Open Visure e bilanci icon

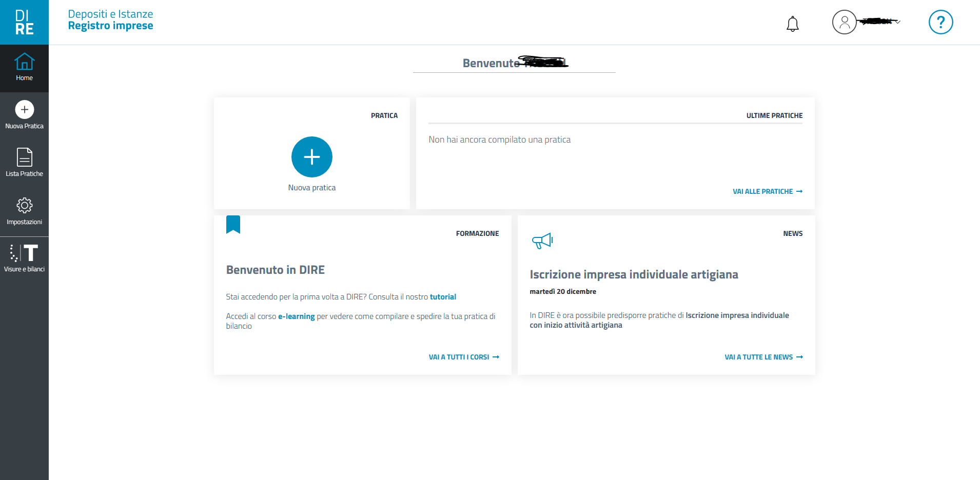24,253
